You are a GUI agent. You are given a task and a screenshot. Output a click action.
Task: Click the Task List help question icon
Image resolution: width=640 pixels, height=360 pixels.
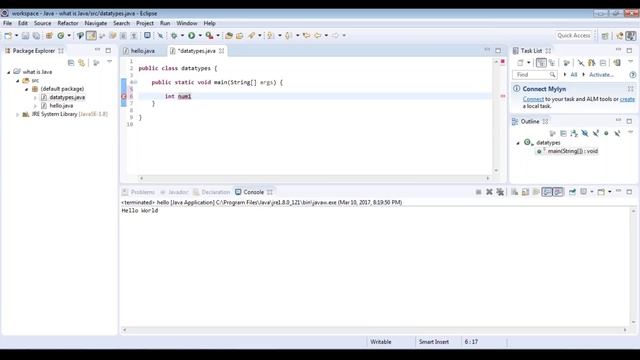click(x=633, y=75)
